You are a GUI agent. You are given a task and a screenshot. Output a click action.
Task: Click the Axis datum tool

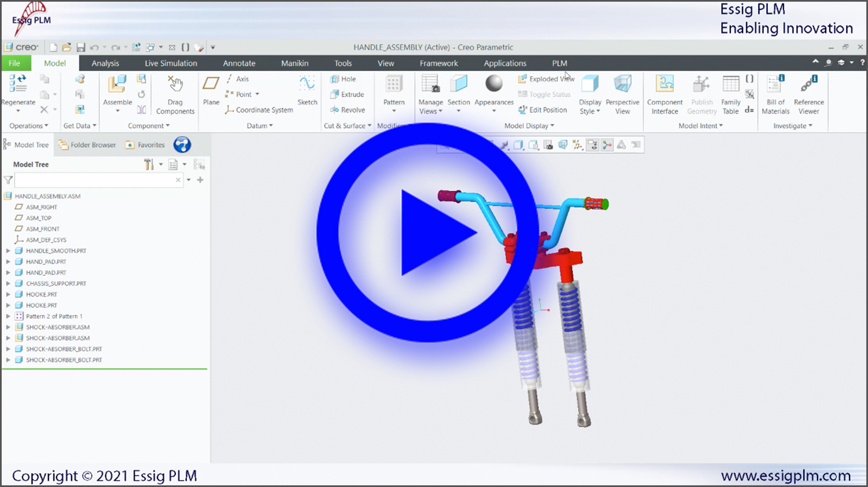(x=237, y=79)
